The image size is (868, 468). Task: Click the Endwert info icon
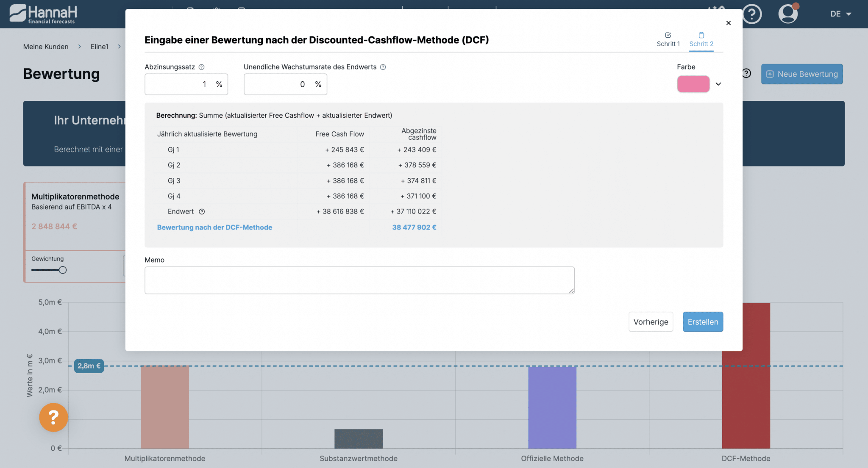[202, 212]
